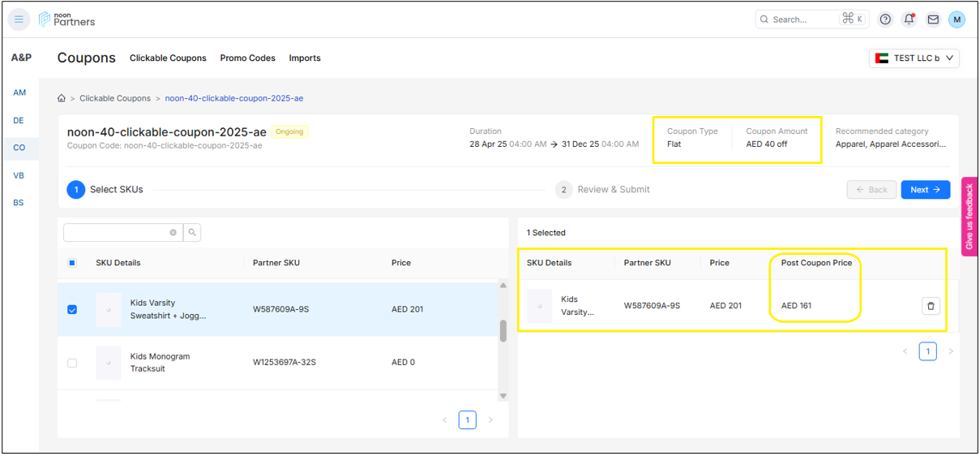Open the Give us feedback side tab
980x456 pixels.
pyautogui.click(x=969, y=217)
